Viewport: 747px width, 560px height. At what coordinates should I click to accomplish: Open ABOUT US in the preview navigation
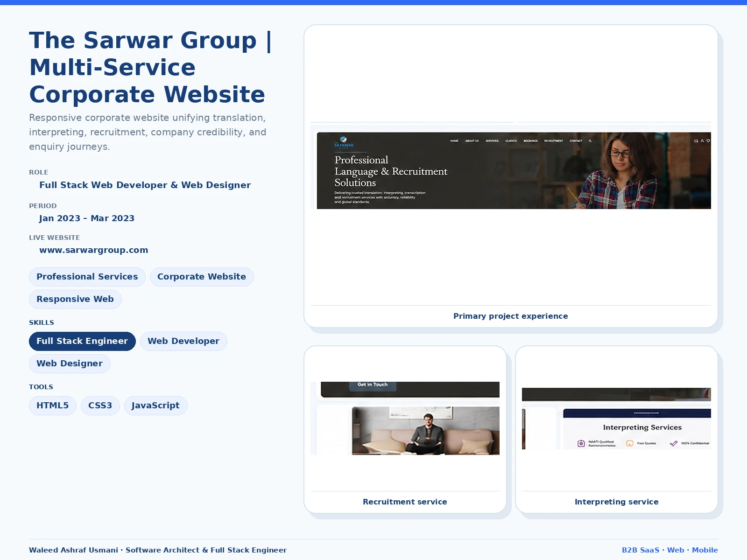tap(472, 140)
